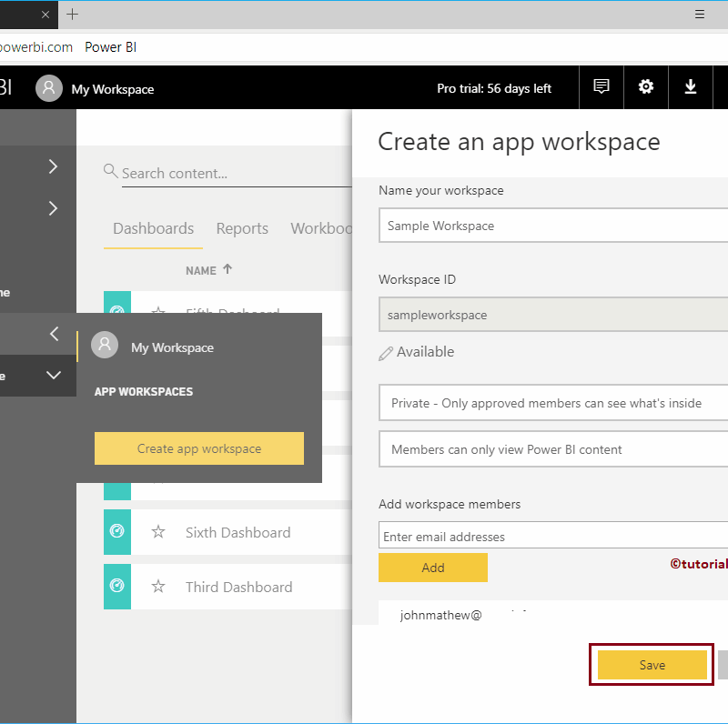Click the search magnifier icon
This screenshot has width=728, height=724.
pos(110,169)
